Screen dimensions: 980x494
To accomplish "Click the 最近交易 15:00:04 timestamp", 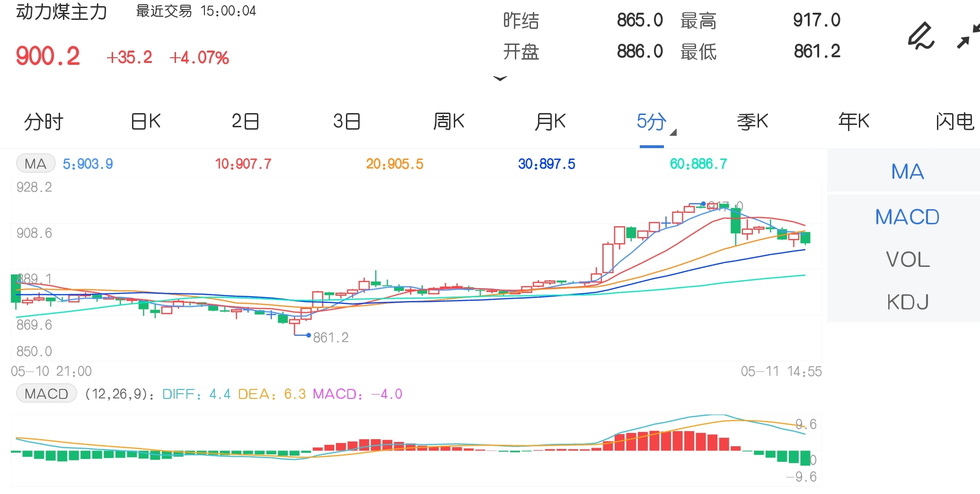I will tap(196, 11).
